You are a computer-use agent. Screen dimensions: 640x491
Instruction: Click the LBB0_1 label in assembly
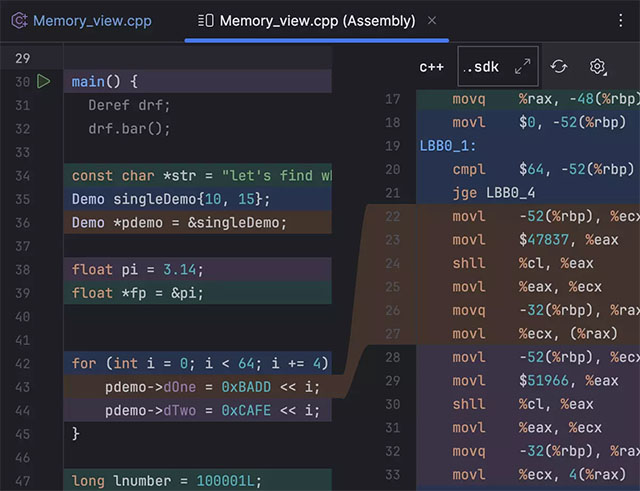[446, 145]
